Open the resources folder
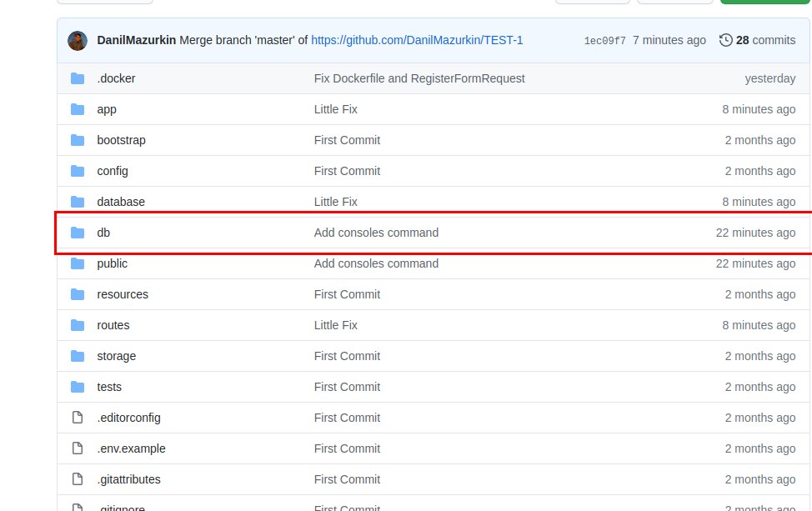 pyautogui.click(x=123, y=294)
